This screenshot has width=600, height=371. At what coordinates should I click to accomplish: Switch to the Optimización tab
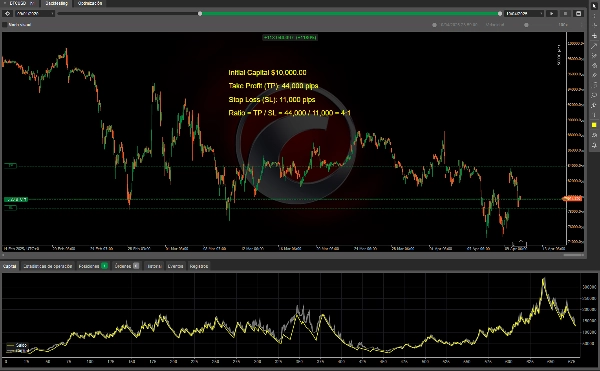pyautogui.click(x=90, y=3)
